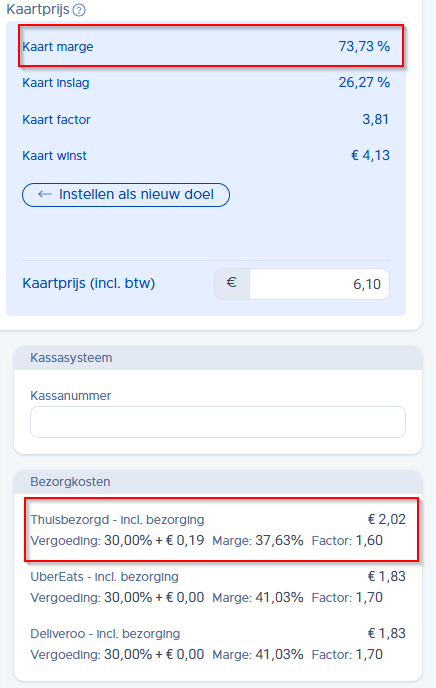Click the Kassanummer label
The image size is (436, 688).
coord(71,396)
